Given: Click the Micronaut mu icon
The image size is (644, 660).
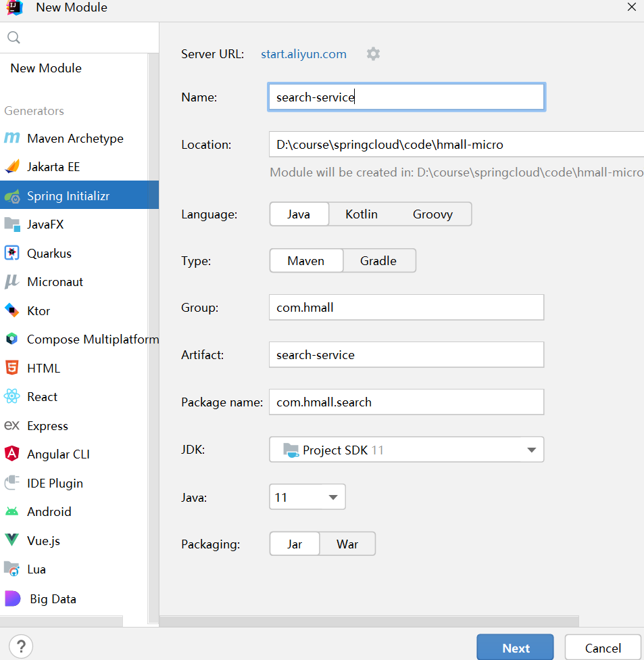Looking at the screenshot, I should click(11, 281).
